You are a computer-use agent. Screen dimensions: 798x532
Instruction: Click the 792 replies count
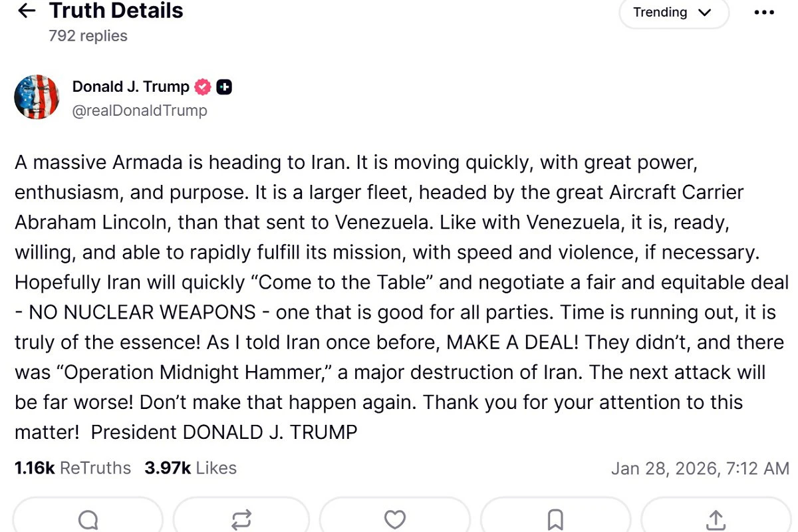click(88, 36)
